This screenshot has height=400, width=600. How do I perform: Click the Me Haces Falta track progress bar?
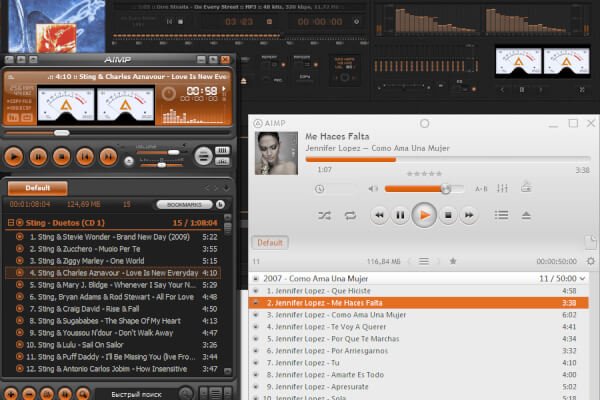(448, 159)
